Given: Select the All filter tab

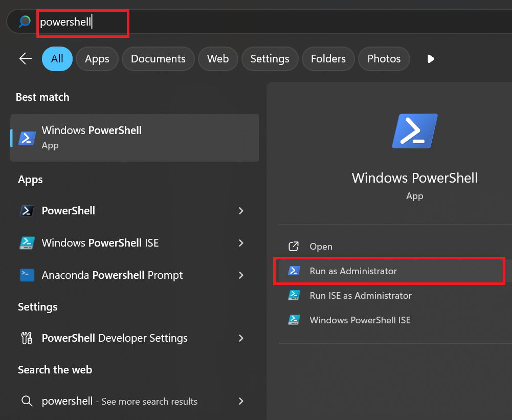Looking at the screenshot, I should coord(57,59).
